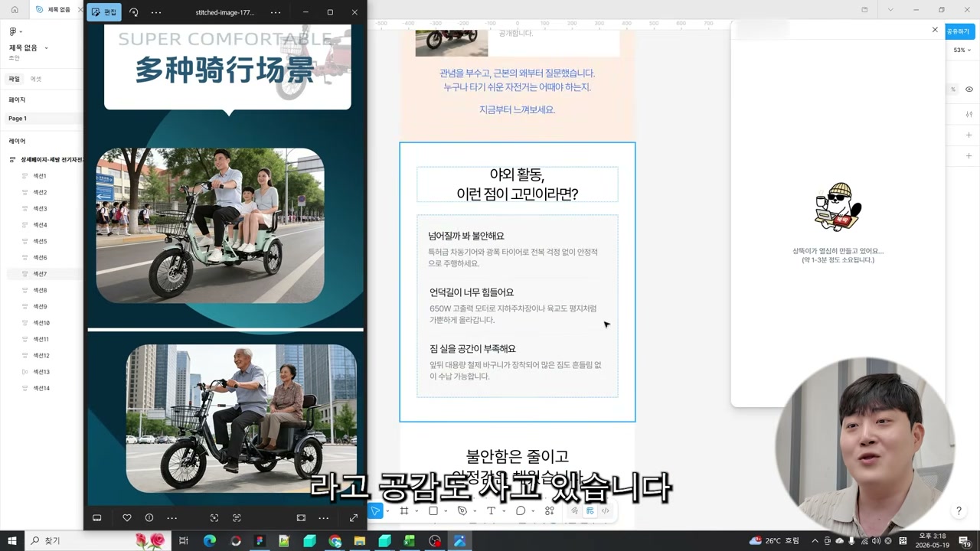Click the 언덕길이 너무 힘들어요 text on canvas
The width and height of the screenshot is (980, 551).
pyautogui.click(x=472, y=292)
